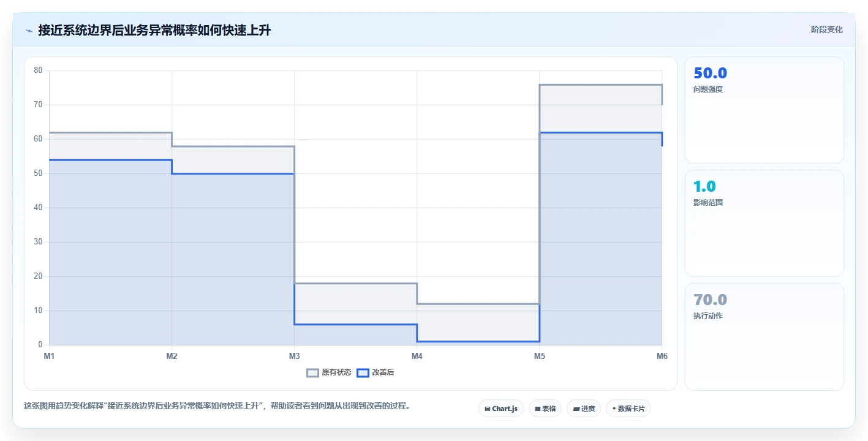Open the 影响范围 card showing 1.0
Image resolution: width=868 pixels, height=441 pixels.
pos(764,223)
